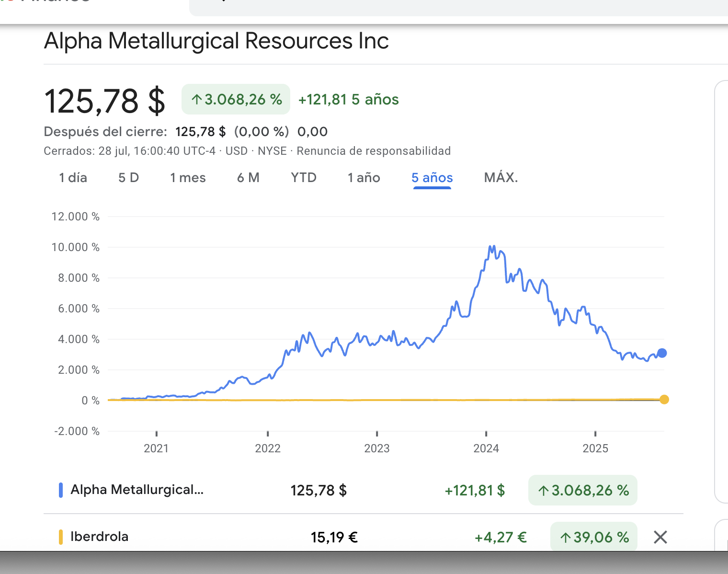This screenshot has height=574, width=728.
Task: Open "Alpha Metallurgical..." entry in comparison list
Action: pyautogui.click(x=137, y=490)
